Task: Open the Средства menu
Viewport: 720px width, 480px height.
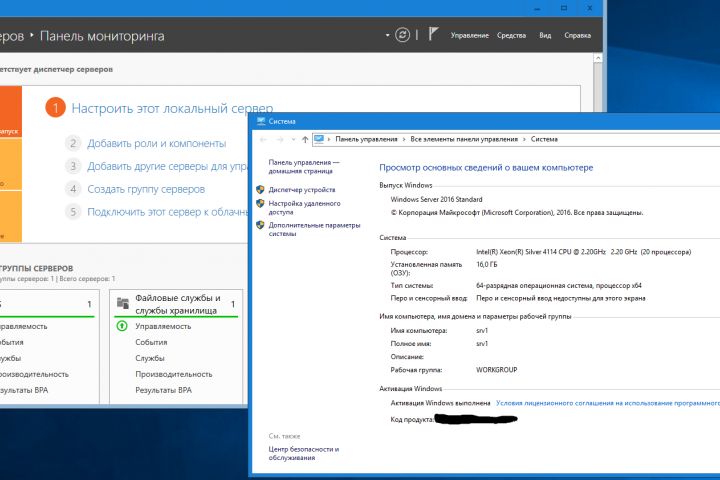Action: [x=511, y=35]
